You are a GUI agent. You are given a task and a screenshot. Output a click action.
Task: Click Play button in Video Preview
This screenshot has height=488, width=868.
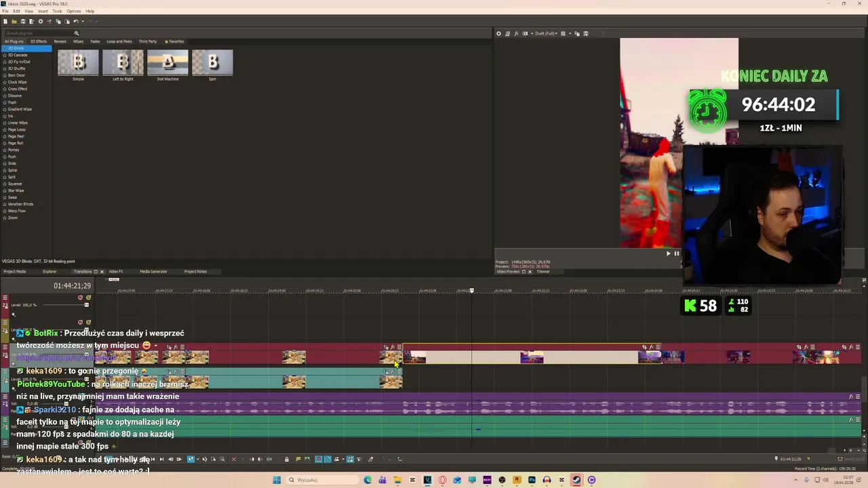coord(668,253)
